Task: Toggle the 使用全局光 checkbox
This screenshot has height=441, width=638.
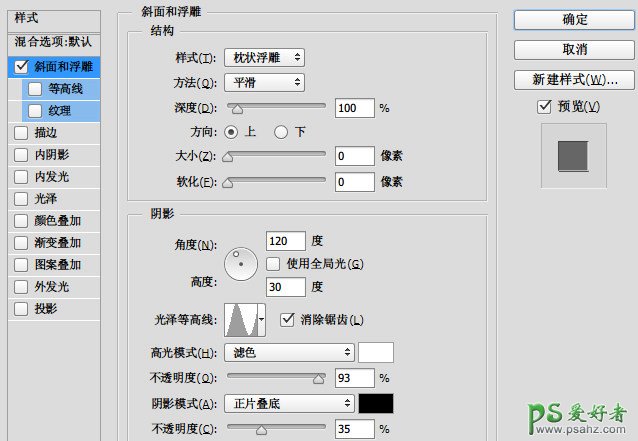Action: (x=273, y=264)
